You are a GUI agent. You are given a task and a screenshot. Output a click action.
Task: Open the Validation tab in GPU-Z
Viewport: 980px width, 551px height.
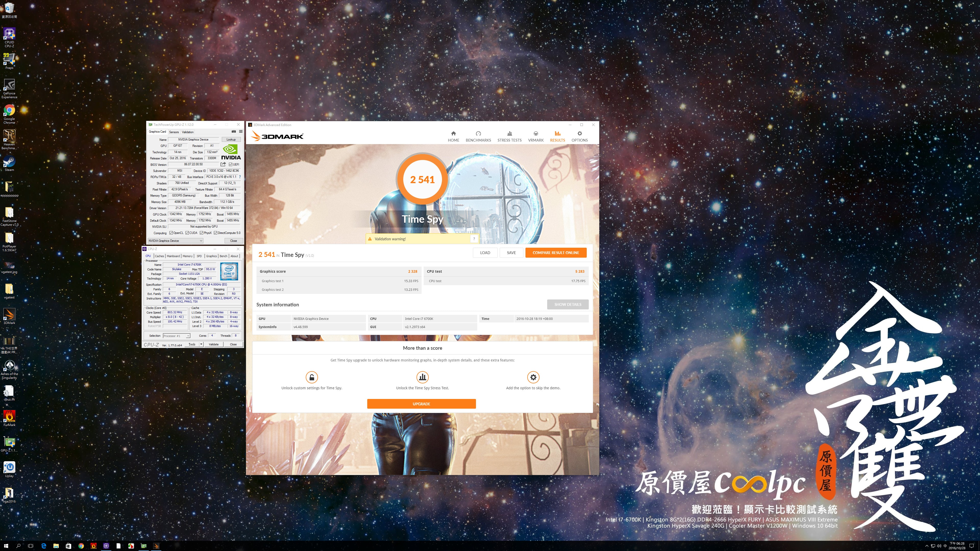point(188,132)
